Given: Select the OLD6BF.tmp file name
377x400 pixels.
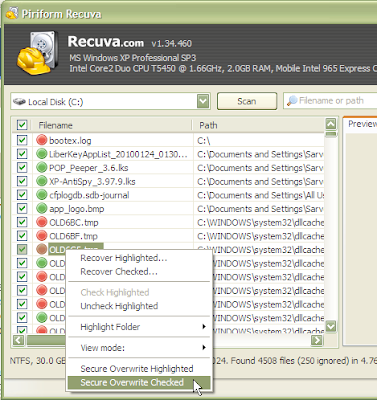Looking at the screenshot, I should pos(73,236).
